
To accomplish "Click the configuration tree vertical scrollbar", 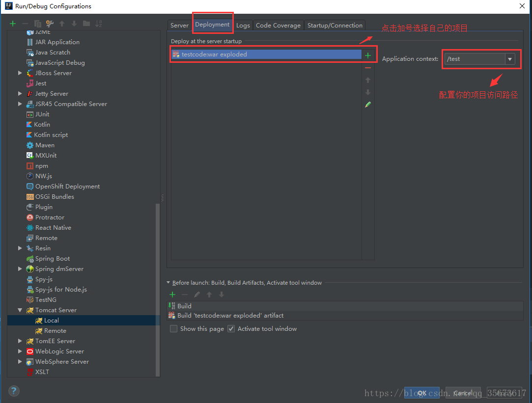I will (157, 290).
